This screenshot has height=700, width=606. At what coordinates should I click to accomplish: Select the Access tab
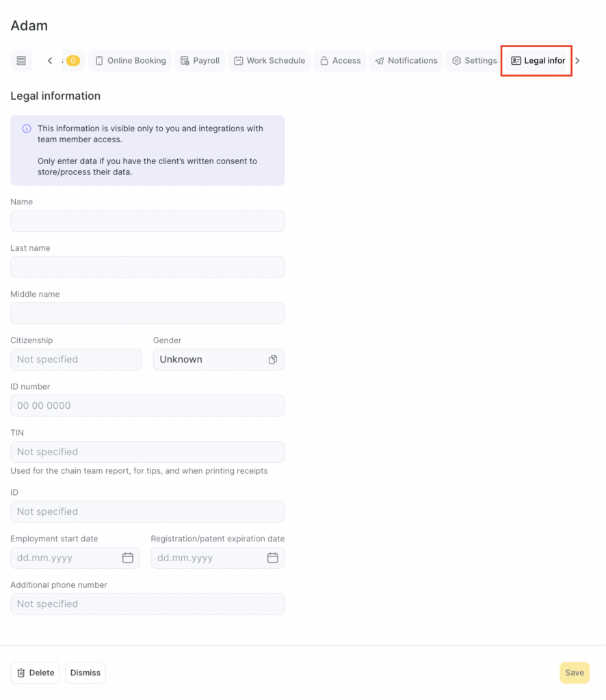coord(340,61)
